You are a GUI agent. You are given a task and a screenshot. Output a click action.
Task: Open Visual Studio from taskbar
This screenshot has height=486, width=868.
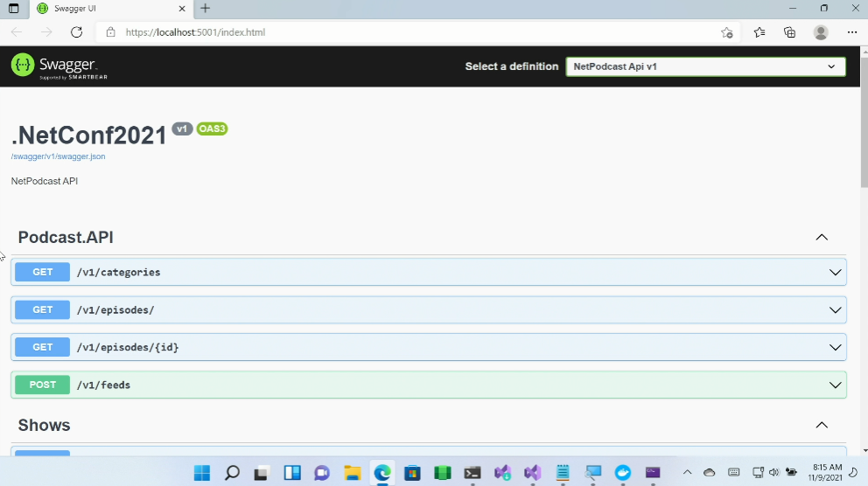point(533,473)
